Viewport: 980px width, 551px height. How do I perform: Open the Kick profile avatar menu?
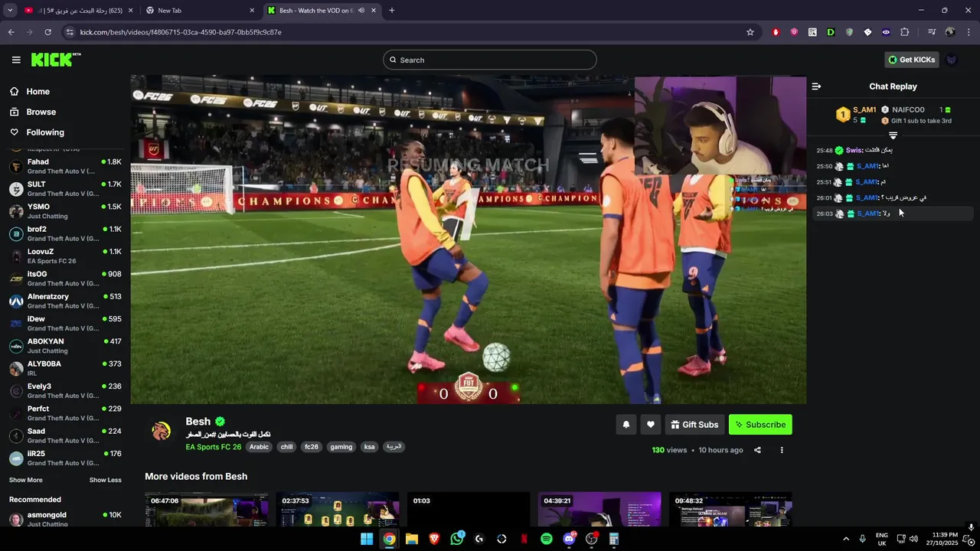pyautogui.click(x=952, y=60)
